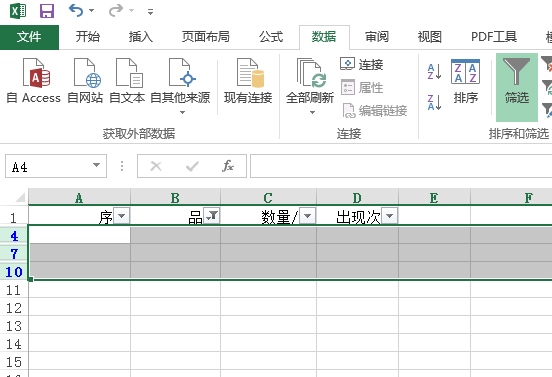This screenshot has width=552, height=377.
Task: Open active filter dropdown in 品 column
Action: point(212,215)
